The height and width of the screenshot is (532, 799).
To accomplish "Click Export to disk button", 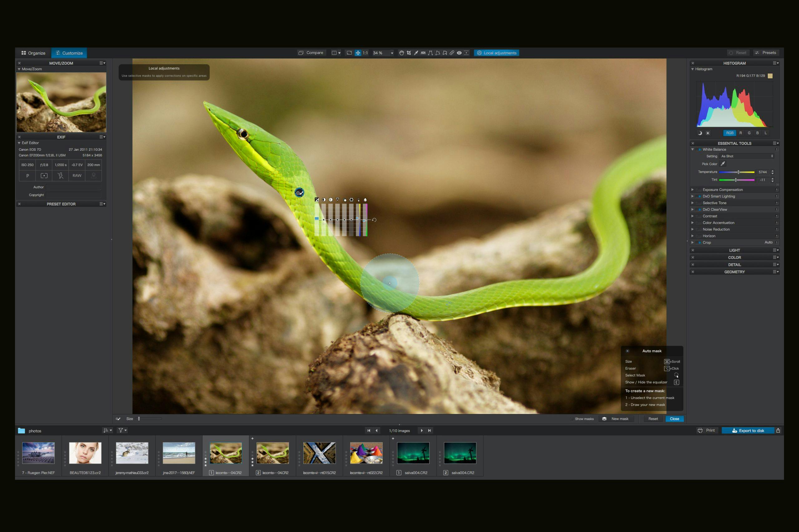I will click(x=748, y=431).
